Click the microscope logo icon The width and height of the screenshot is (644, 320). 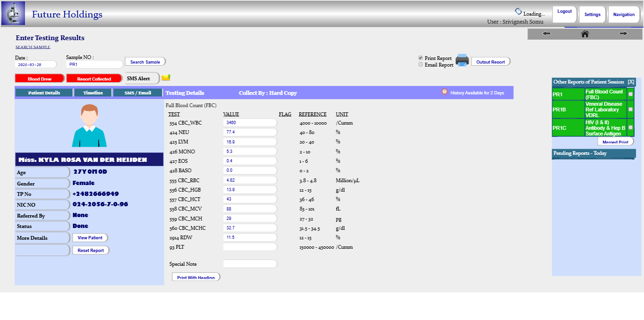13,14
